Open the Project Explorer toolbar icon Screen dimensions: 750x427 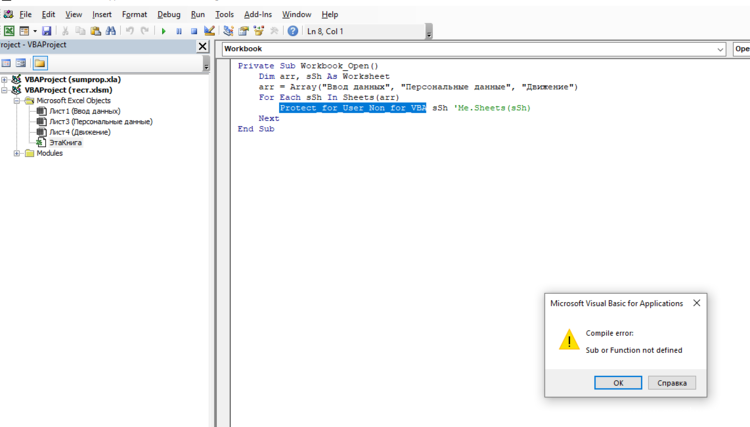[228, 31]
